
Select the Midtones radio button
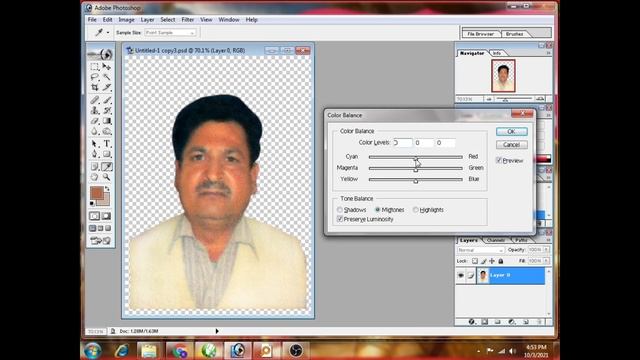tap(378, 210)
